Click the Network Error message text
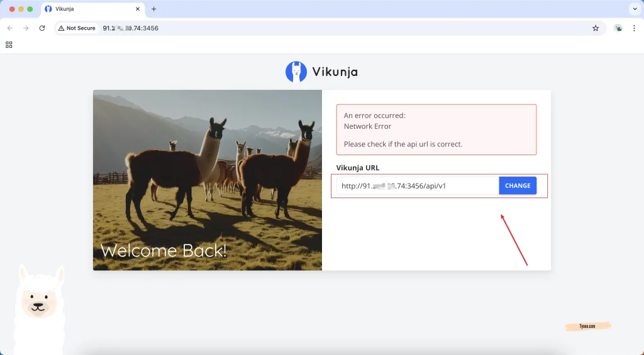The height and width of the screenshot is (355, 644). [x=367, y=126]
